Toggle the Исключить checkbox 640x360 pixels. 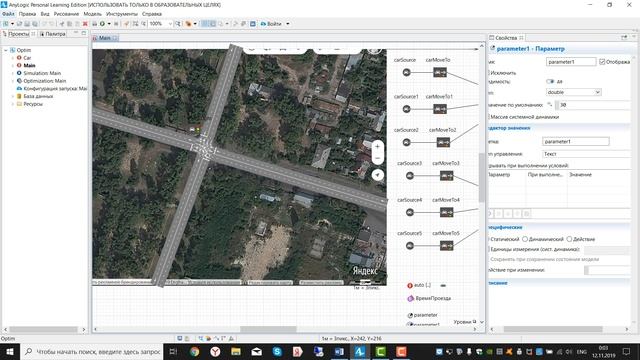click(x=488, y=73)
